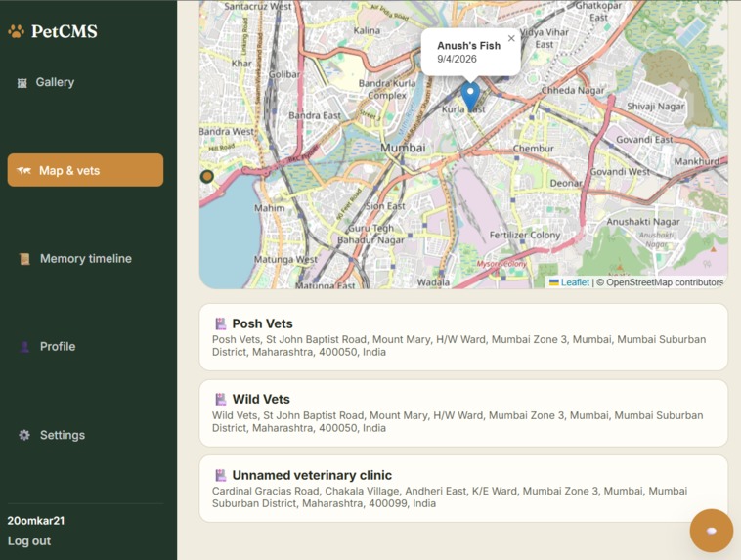Image resolution: width=741 pixels, height=560 pixels.
Task: Click the PetCMS brand title
Action: (65, 31)
